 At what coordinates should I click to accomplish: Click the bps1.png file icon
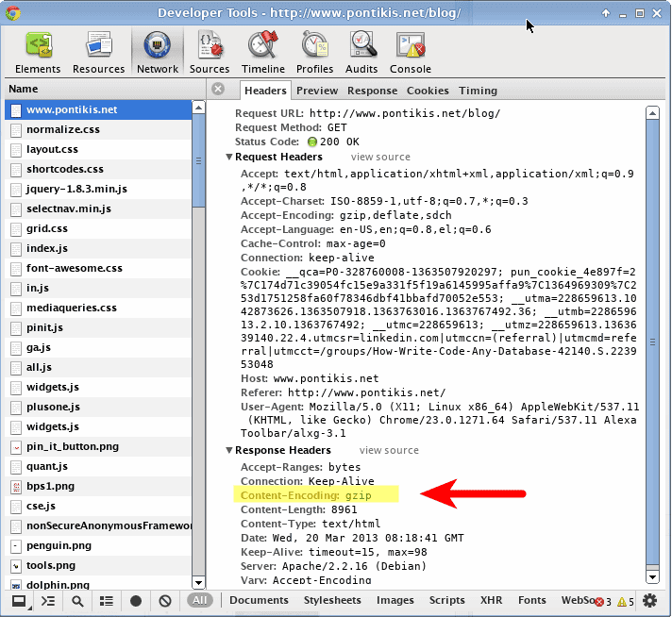coord(16,486)
